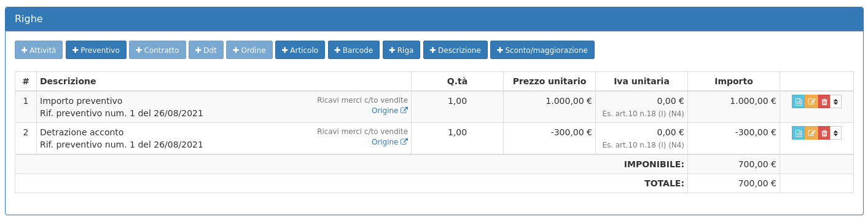Click the Attività button

[x=39, y=50]
